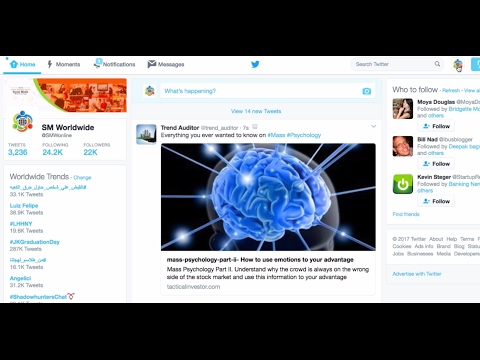Open the Blog footer link

(459, 246)
